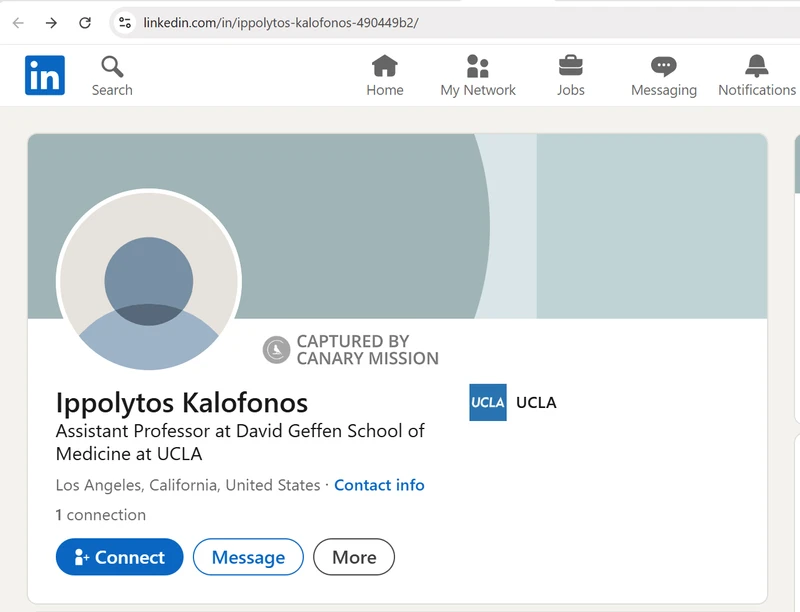The width and height of the screenshot is (800, 612).
Task: Select the My Network menu label
Action: (x=478, y=90)
